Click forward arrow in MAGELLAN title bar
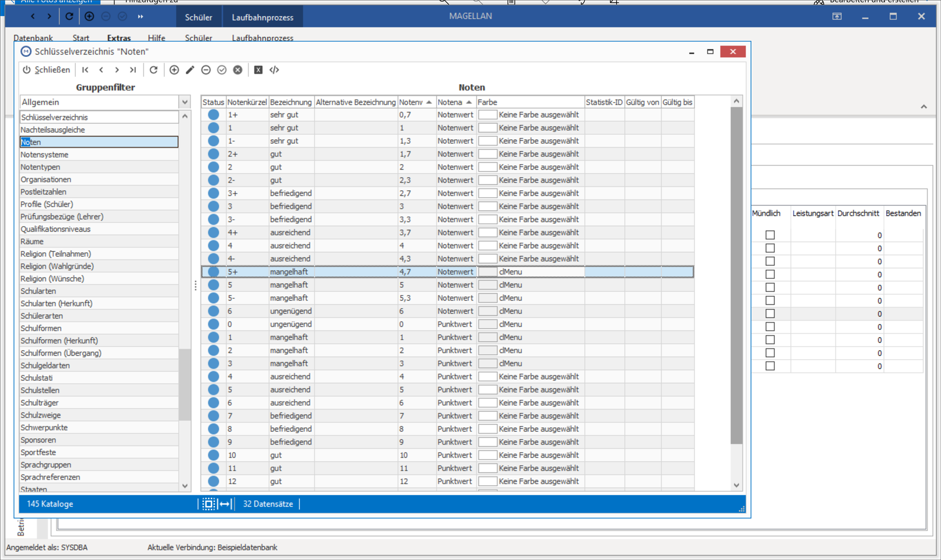The image size is (941, 560). coord(49,17)
